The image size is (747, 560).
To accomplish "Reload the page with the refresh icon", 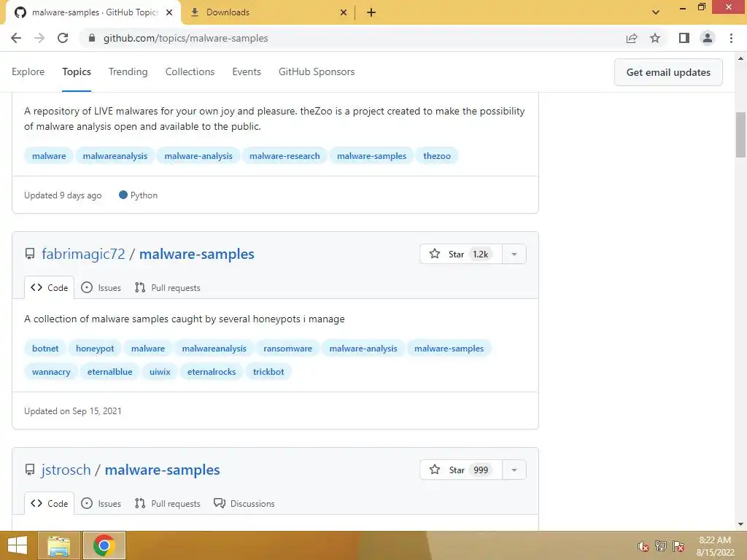I will click(63, 38).
